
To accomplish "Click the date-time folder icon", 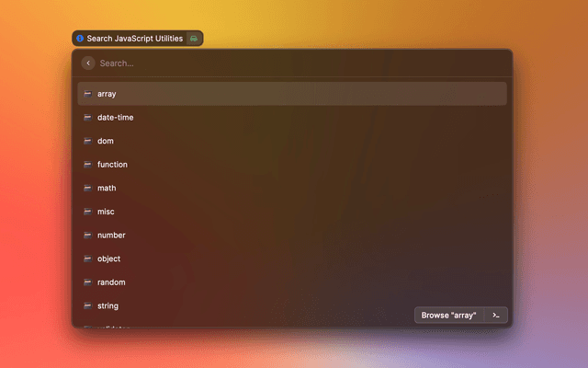I will click(x=87, y=118).
